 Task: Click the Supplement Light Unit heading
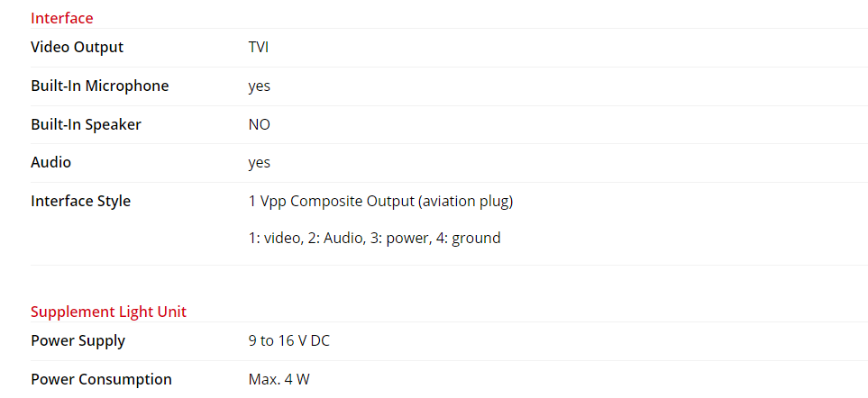(x=108, y=312)
